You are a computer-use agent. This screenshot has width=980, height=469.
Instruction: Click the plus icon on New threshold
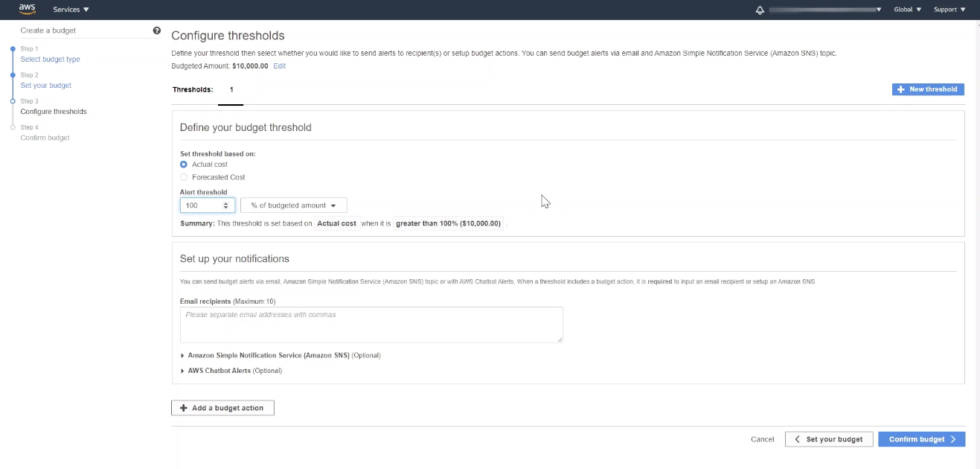point(901,89)
